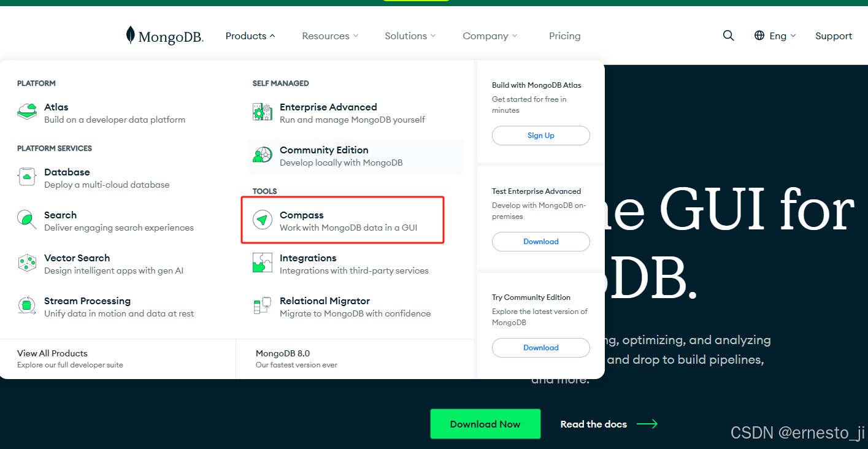868x449 pixels.
Task: Click 'Design intelligent apps with gen AI'
Action: [x=113, y=271]
